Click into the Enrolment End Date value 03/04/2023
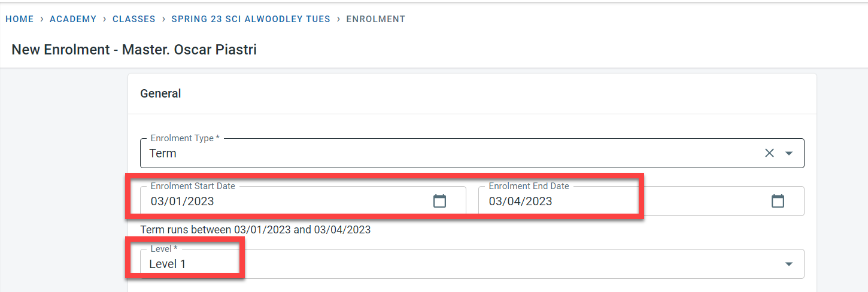The height and width of the screenshot is (292, 868). click(520, 201)
